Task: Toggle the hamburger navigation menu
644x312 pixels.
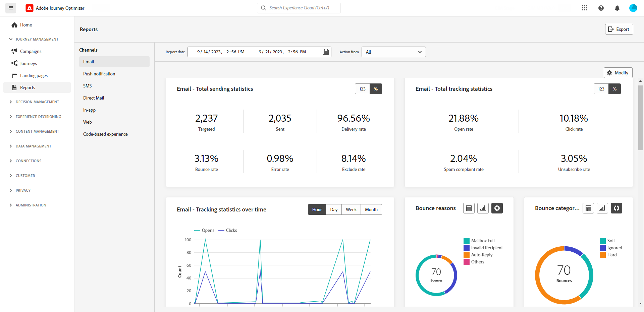Action: [x=11, y=8]
